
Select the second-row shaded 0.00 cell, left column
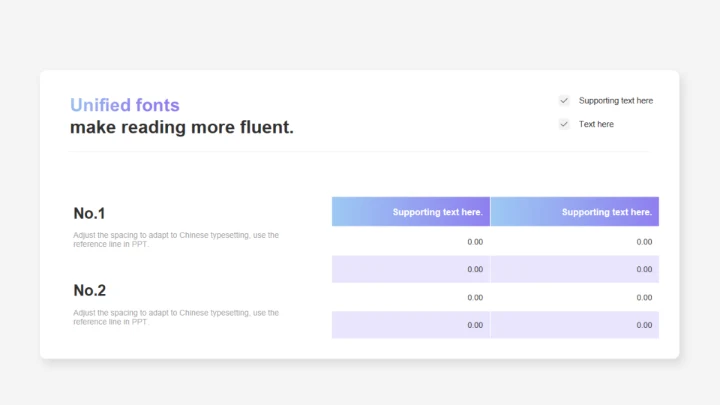(411, 269)
